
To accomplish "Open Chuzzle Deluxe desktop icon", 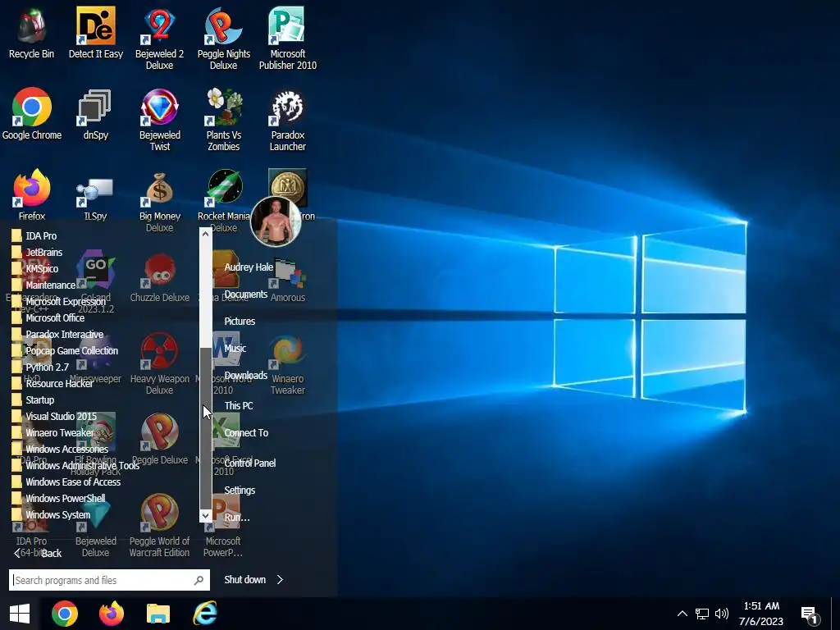I will pos(160,277).
